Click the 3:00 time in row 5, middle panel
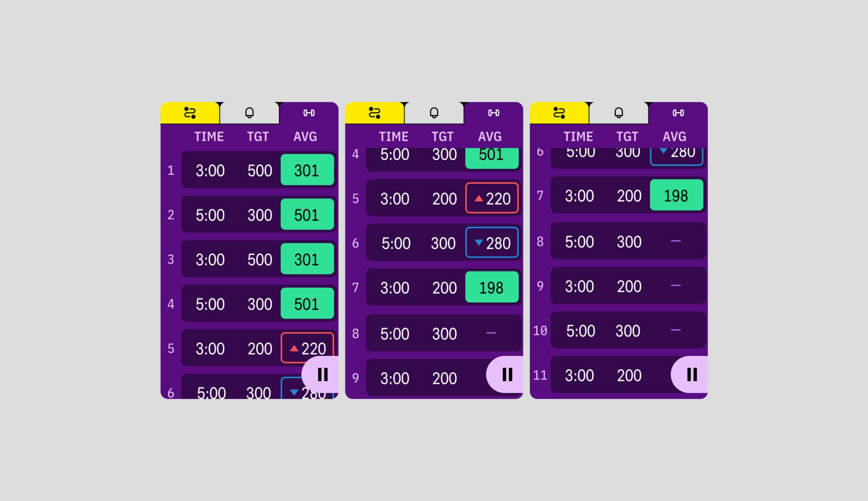Image resolution: width=868 pixels, height=501 pixels. (x=395, y=199)
